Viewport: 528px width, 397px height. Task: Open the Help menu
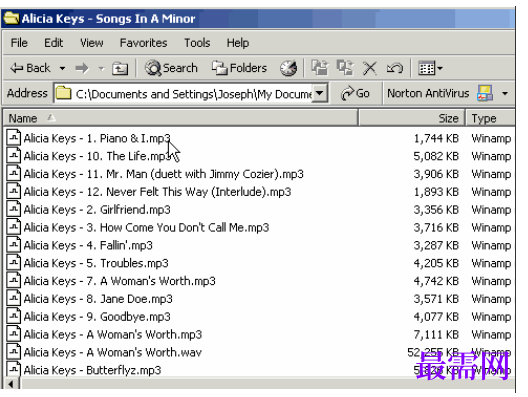tap(238, 43)
